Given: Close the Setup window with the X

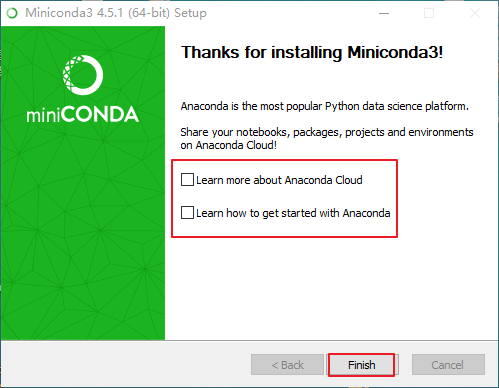Looking at the screenshot, I should [x=475, y=13].
